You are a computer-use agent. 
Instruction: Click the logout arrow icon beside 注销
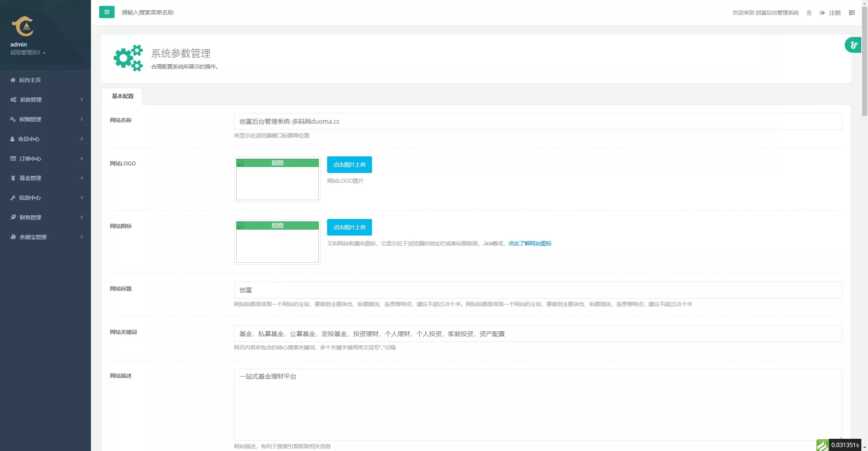coord(822,13)
